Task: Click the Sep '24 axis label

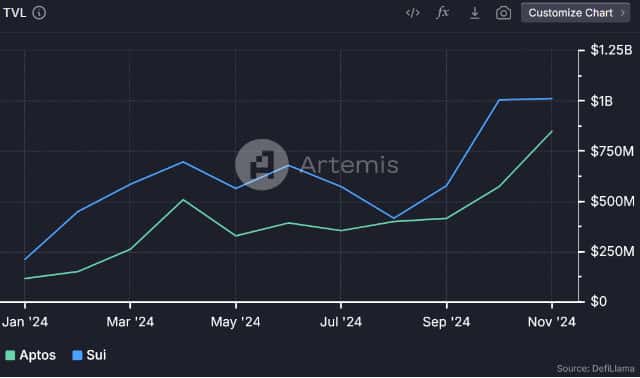Action: [x=446, y=322]
